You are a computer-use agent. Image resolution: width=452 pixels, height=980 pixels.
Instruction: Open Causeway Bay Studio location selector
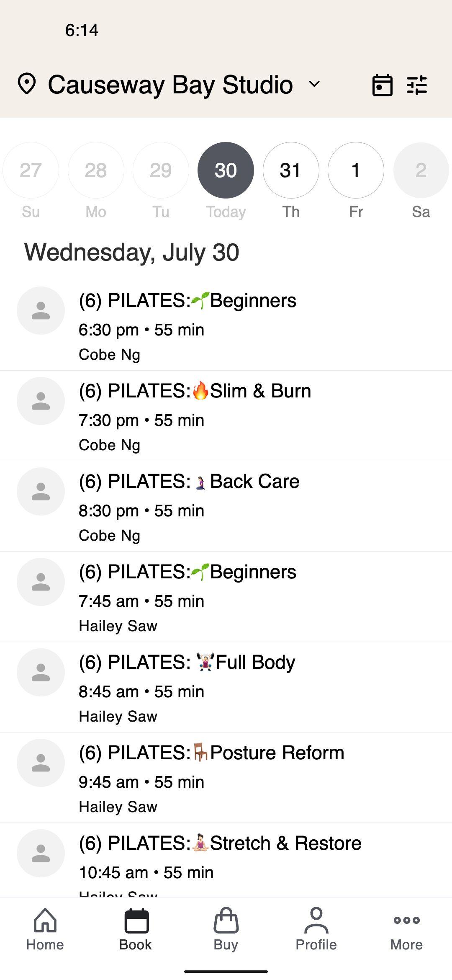tap(170, 85)
